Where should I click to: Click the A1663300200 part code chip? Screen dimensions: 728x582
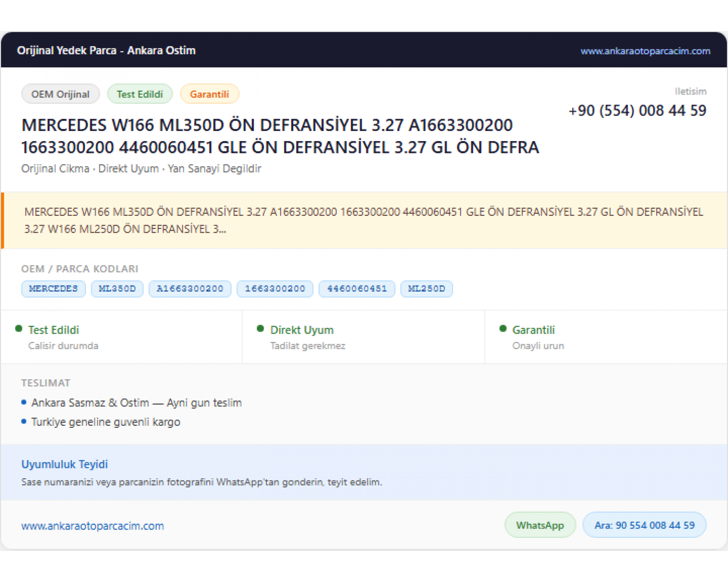(x=190, y=289)
